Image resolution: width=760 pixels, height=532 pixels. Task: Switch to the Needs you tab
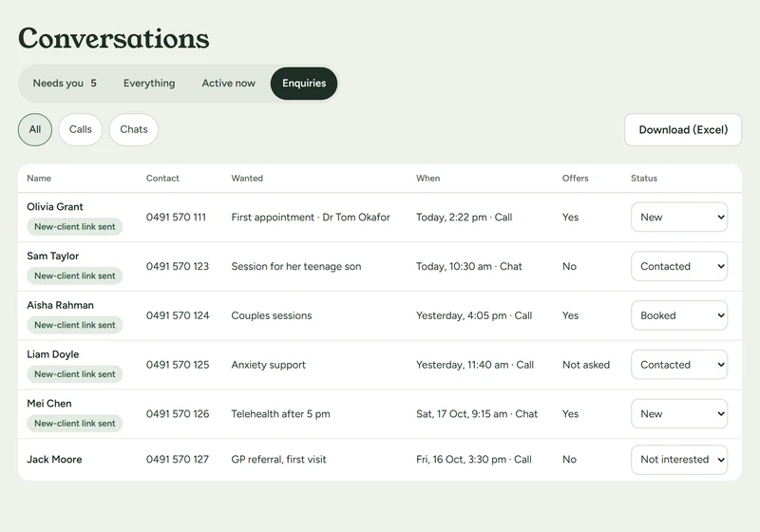[65, 84]
